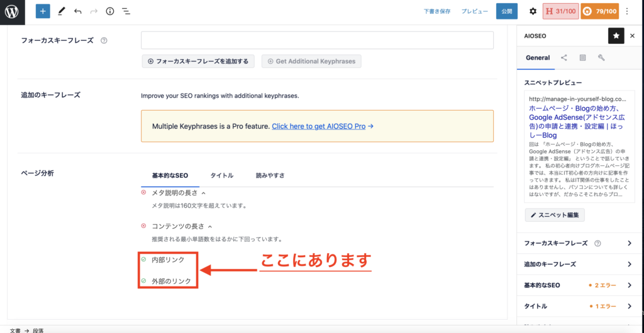Redo with the forward arrow icon
This screenshot has height=333, width=644.
pos(94,11)
